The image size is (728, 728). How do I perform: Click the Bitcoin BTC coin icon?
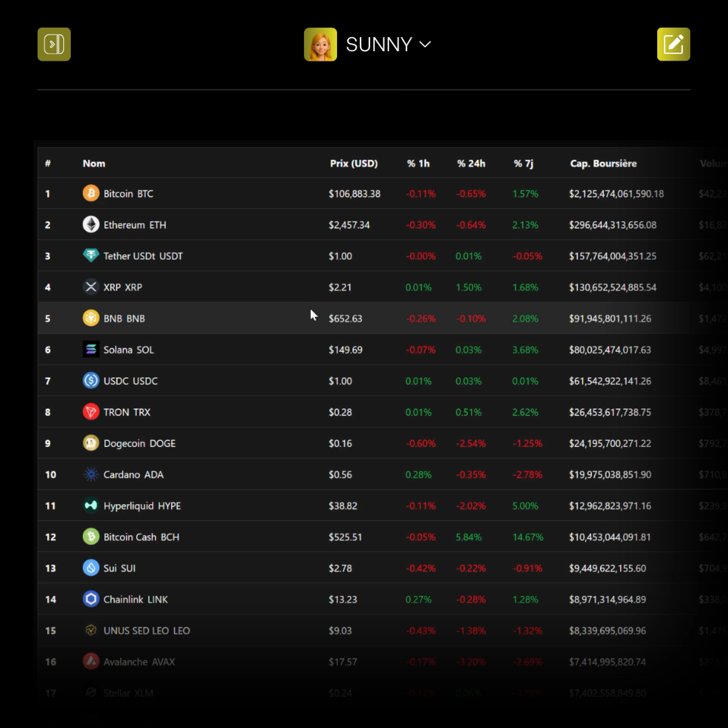coord(91,193)
